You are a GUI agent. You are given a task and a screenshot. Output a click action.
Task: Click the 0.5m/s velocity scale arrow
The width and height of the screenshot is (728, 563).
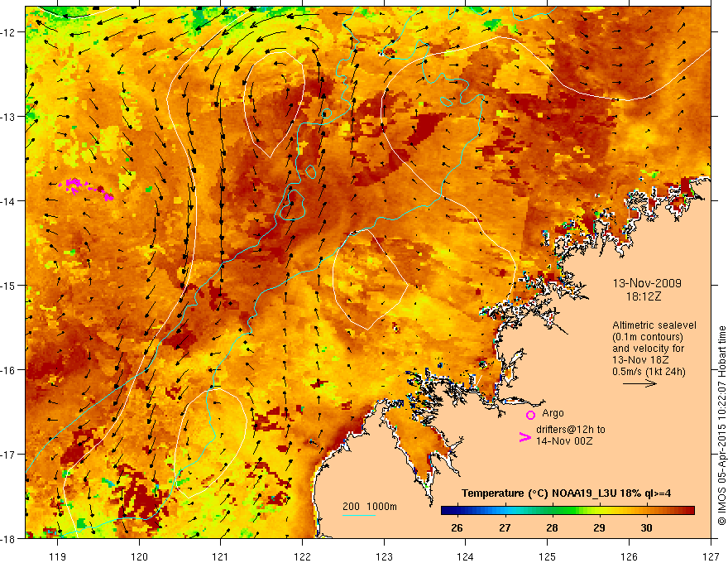pyautogui.click(x=639, y=383)
